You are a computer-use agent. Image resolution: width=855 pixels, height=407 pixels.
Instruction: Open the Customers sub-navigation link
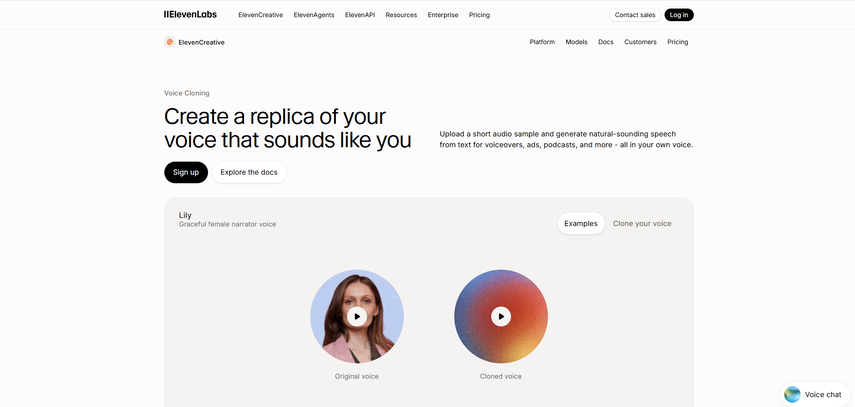640,42
